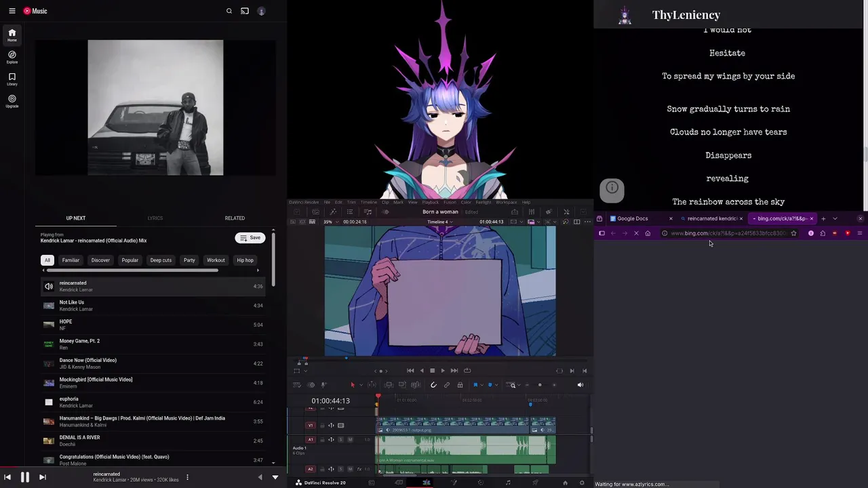Screen dimensions: 868x488
Task: Select the Popular filter chip
Action: [x=130, y=260]
